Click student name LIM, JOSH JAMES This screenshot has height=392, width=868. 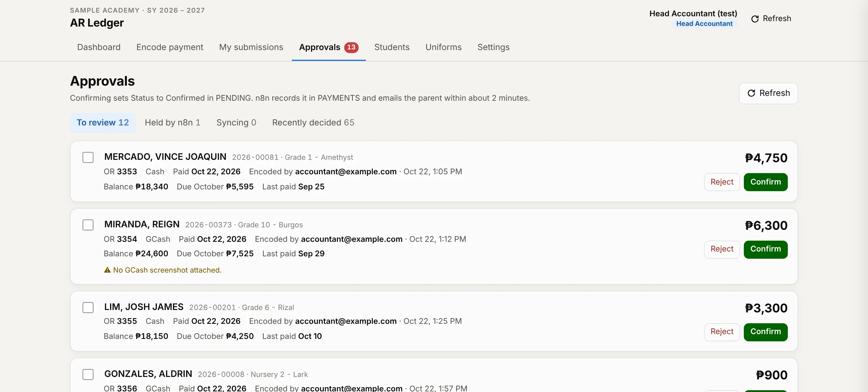click(144, 307)
